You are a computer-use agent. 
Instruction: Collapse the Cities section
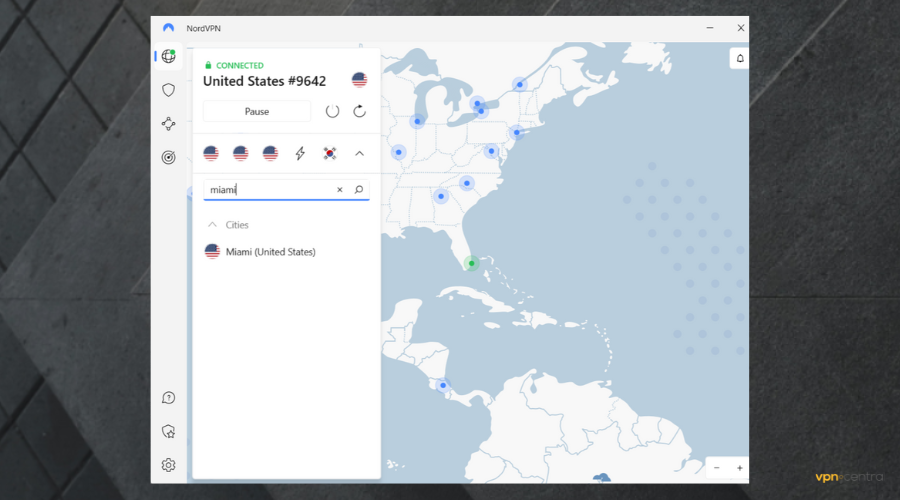point(212,224)
